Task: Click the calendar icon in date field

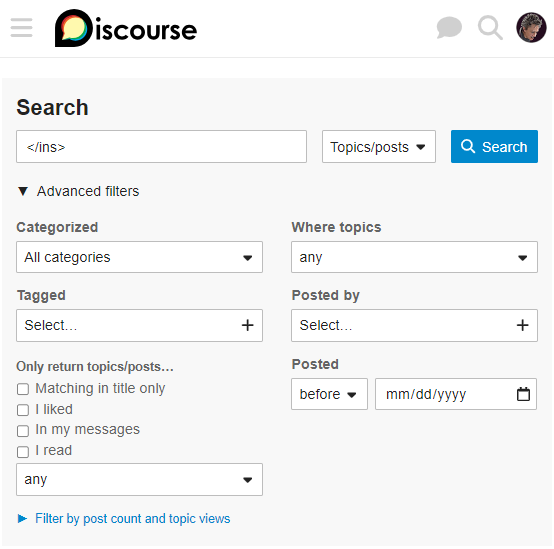Action: coord(523,394)
